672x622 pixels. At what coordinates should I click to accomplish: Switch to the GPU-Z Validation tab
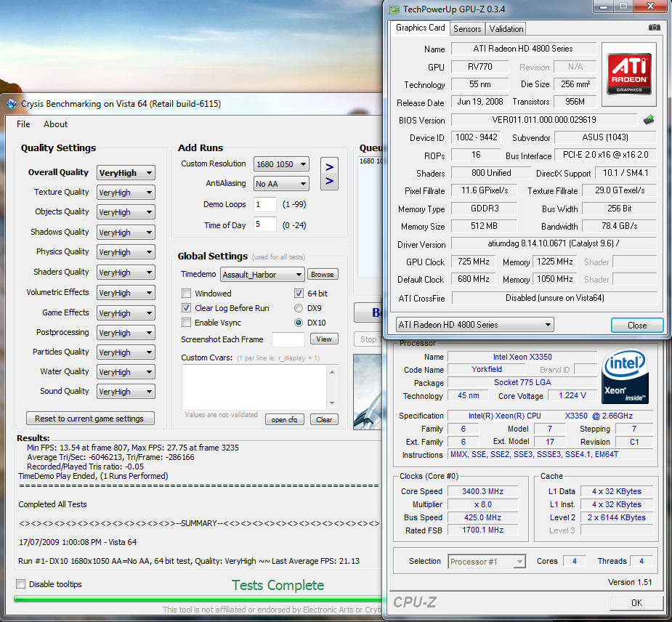(506, 29)
